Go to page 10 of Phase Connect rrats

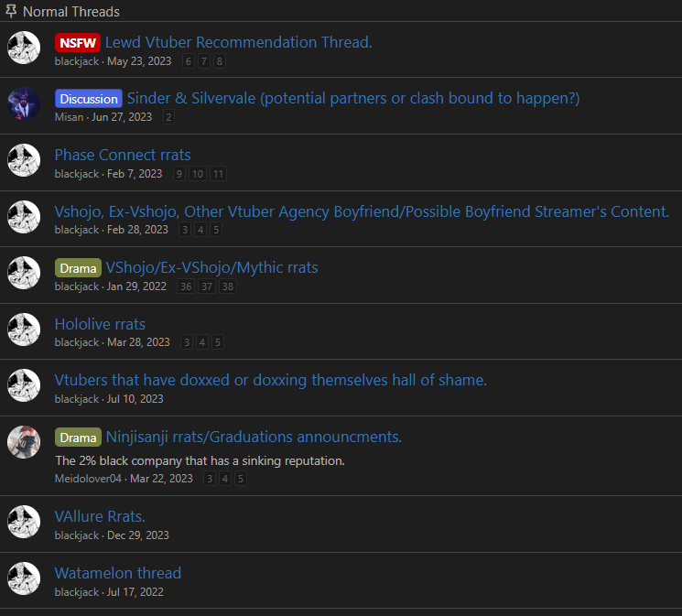[198, 174]
